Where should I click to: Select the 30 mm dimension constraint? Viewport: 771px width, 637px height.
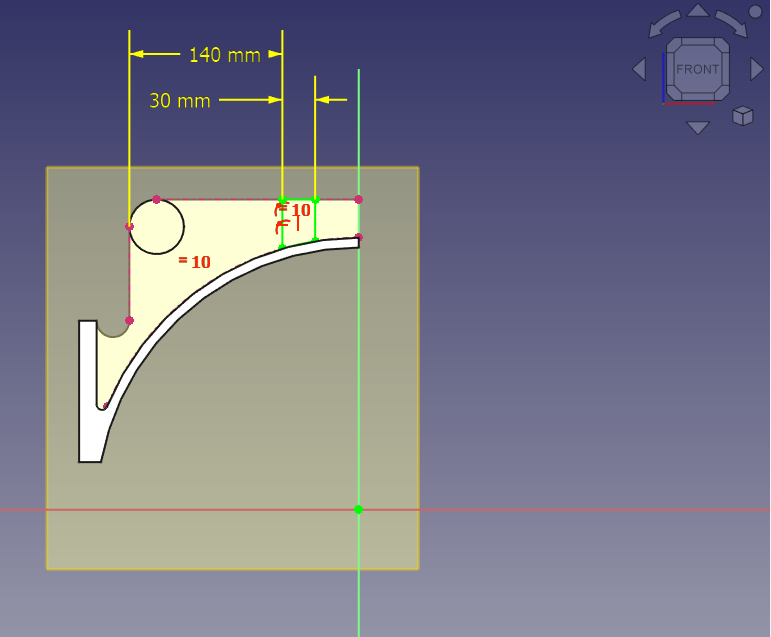point(179,101)
